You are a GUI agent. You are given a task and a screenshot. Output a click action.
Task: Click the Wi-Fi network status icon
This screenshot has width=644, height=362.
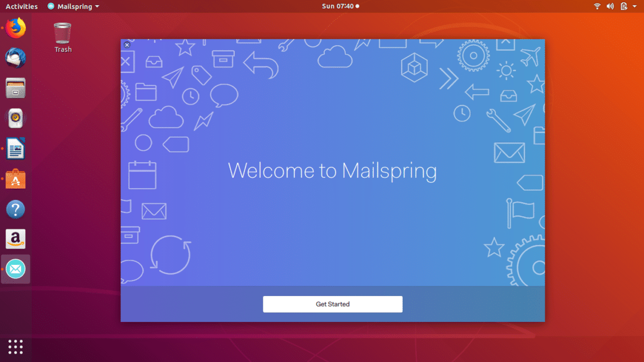coord(597,6)
